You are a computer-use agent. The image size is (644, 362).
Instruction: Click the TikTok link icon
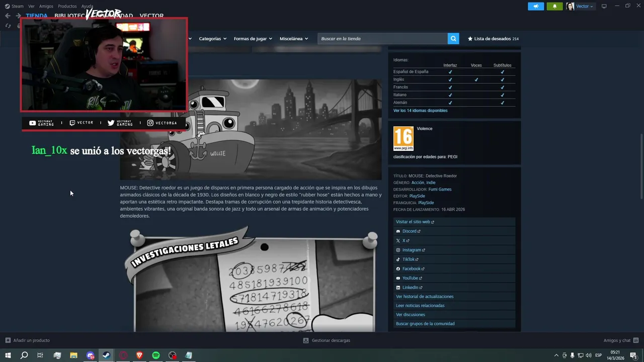click(398, 259)
